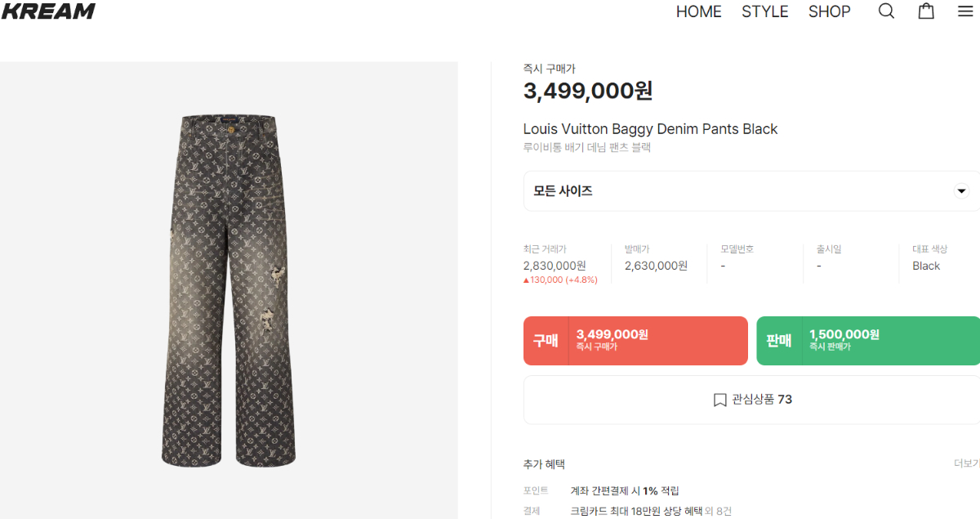The height and width of the screenshot is (519, 980).
Task: Bookmark item via 관심상품 73 button
Action: click(x=751, y=400)
